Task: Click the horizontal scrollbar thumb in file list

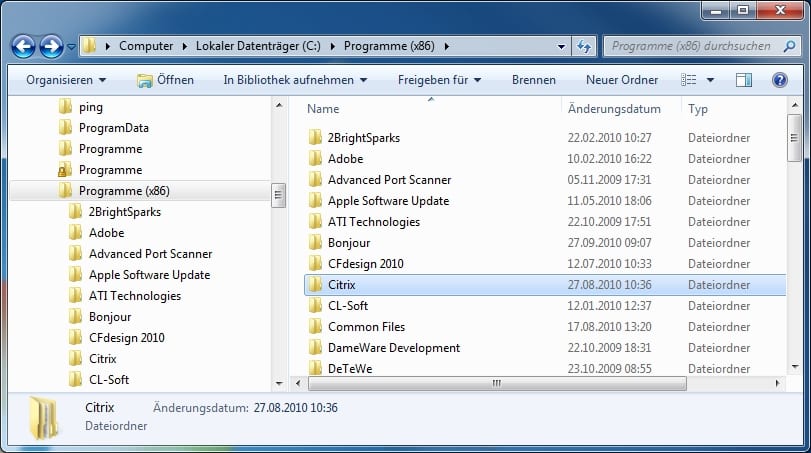Action: pyautogui.click(x=497, y=383)
